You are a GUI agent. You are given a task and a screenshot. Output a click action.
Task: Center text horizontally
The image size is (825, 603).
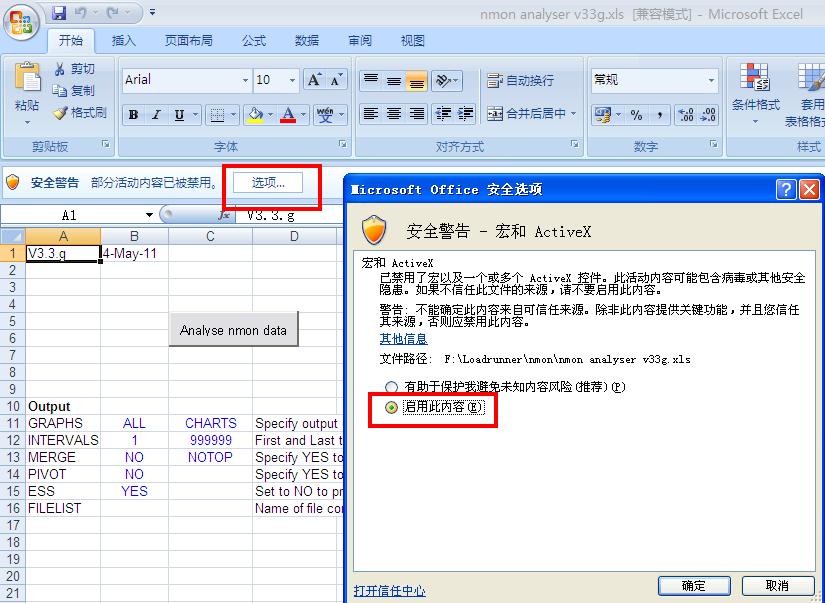coord(394,114)
